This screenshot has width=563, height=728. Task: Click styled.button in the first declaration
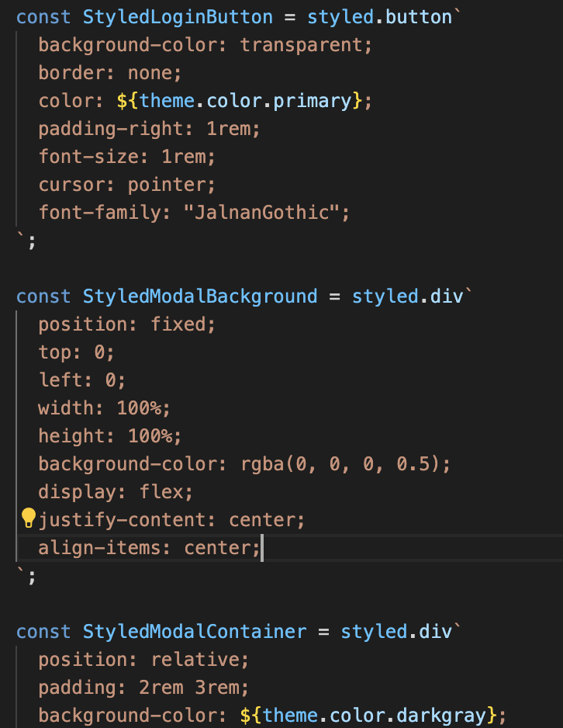pyautogui.click(x=379, y=18)
